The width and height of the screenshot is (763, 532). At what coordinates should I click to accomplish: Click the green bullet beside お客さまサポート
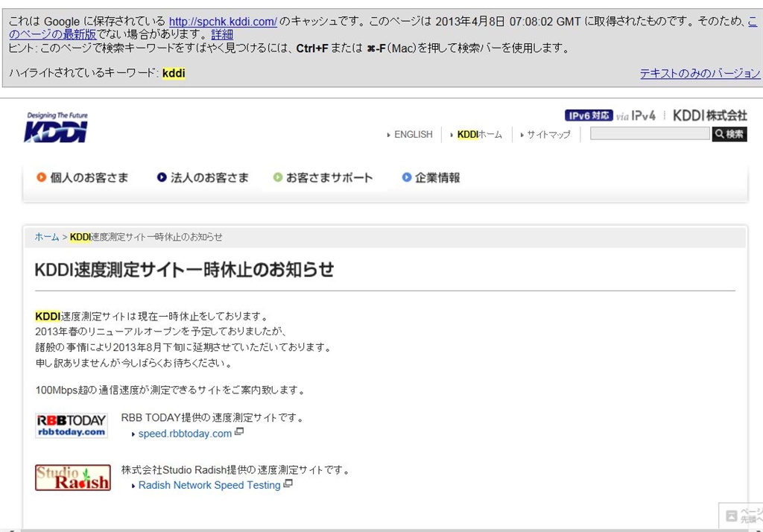coord(278,177)
